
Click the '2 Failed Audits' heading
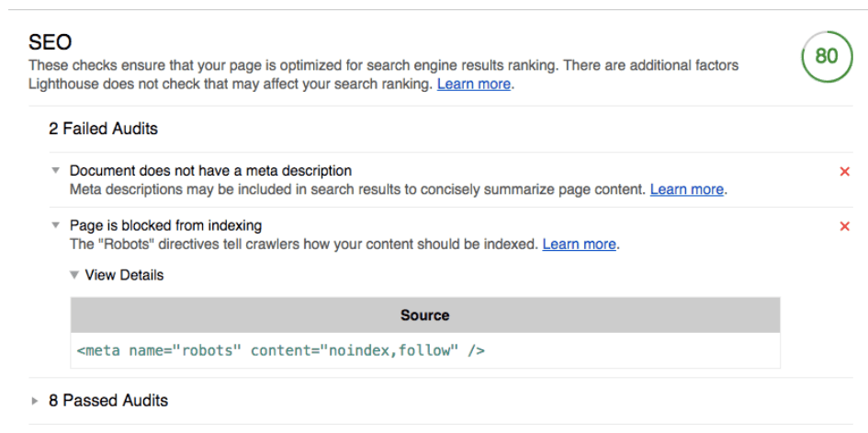103,129
